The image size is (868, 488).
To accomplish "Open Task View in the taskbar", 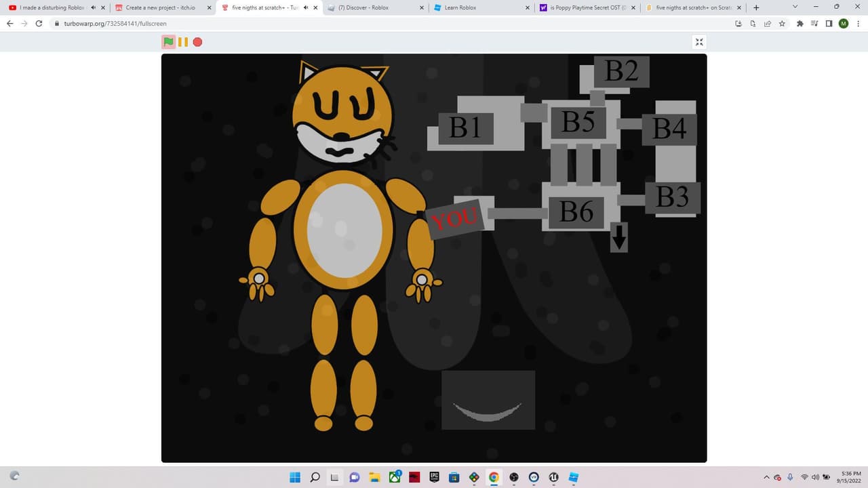I will pyautogui.click(x=334, y=477).
